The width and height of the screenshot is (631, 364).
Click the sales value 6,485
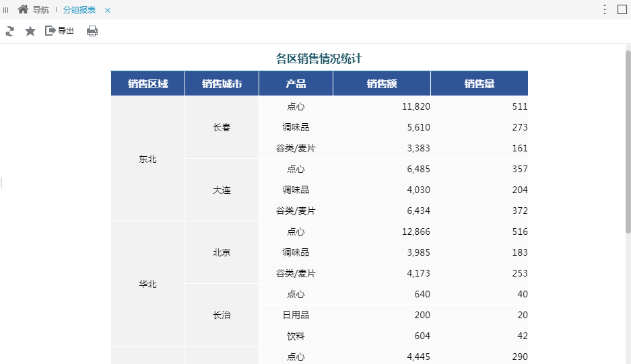click(x=418, y=170)
